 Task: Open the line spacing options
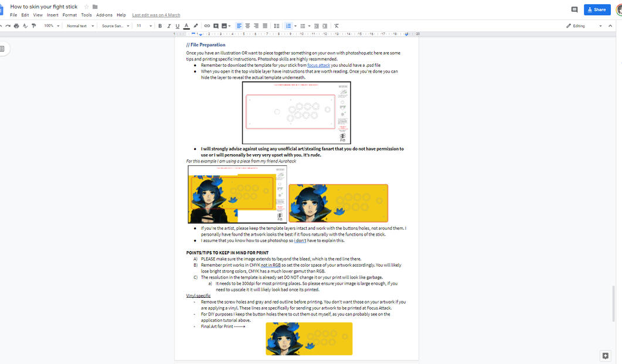point(277,26)
